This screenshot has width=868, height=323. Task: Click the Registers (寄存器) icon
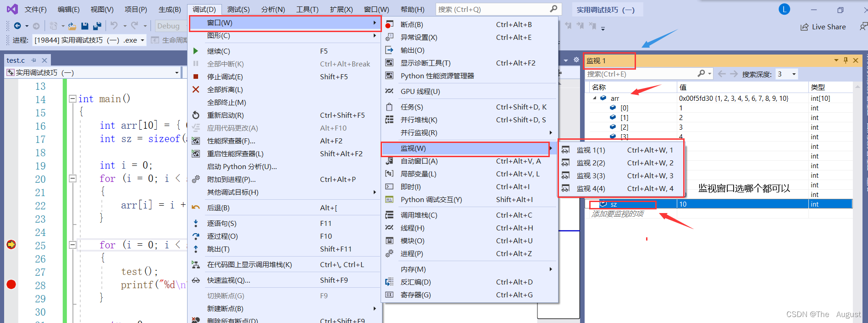[x=389, y=295]
